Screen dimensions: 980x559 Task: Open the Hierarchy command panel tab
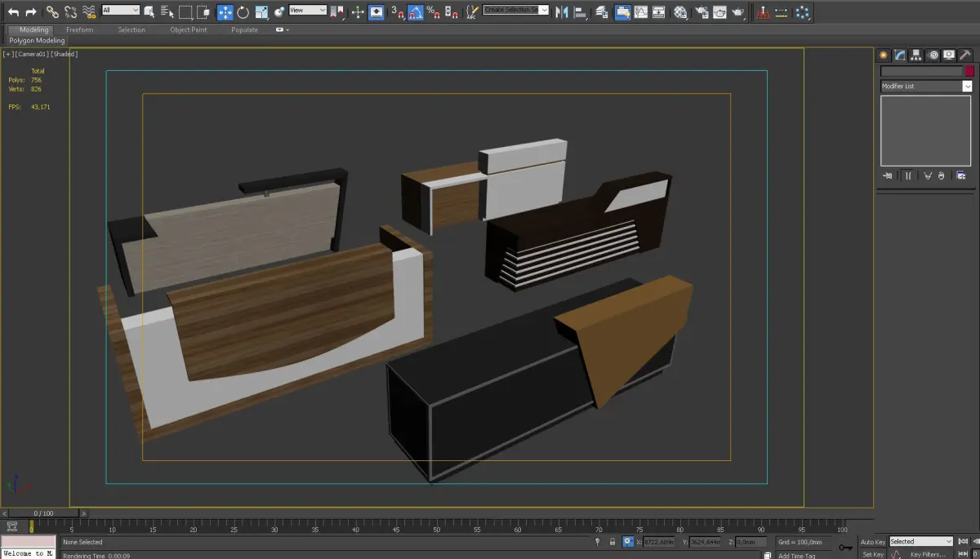pyautogui.click(x=915, y=55)
